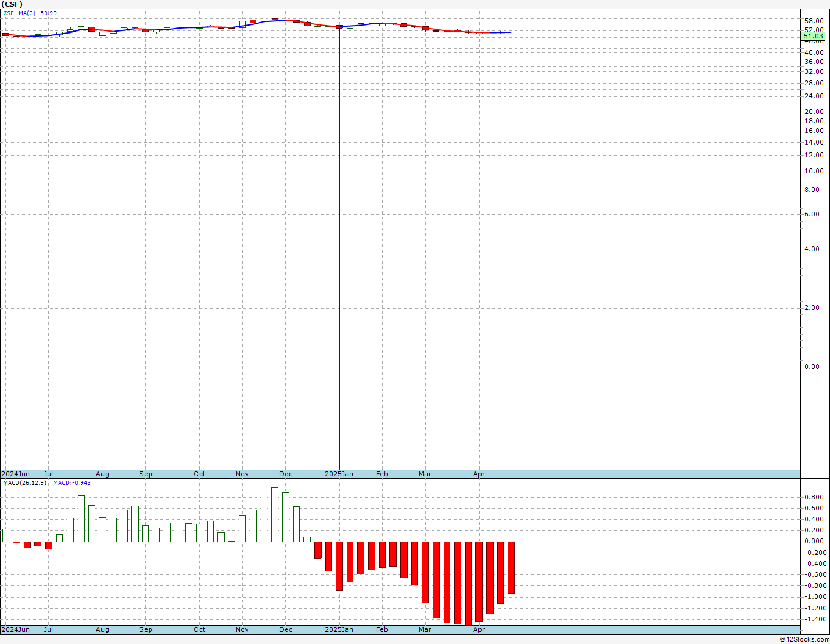
Task: Click the 0.00 label on price axis
Action: pyautogui.click(x=812, y=367)
